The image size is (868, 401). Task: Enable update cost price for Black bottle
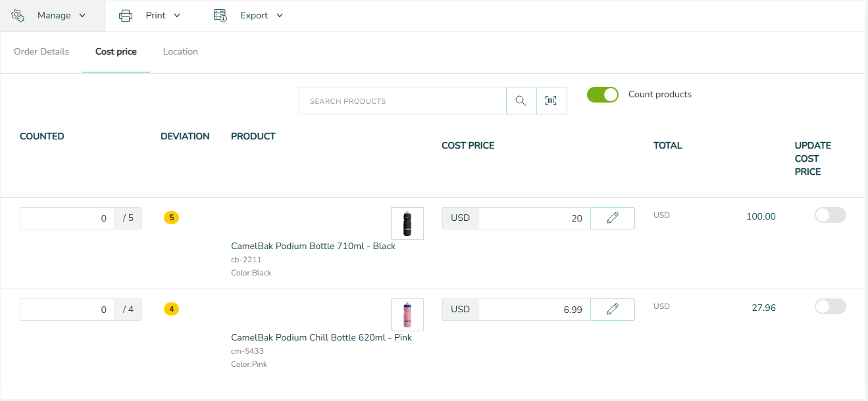pyautogui.click(x=830, y=215)
